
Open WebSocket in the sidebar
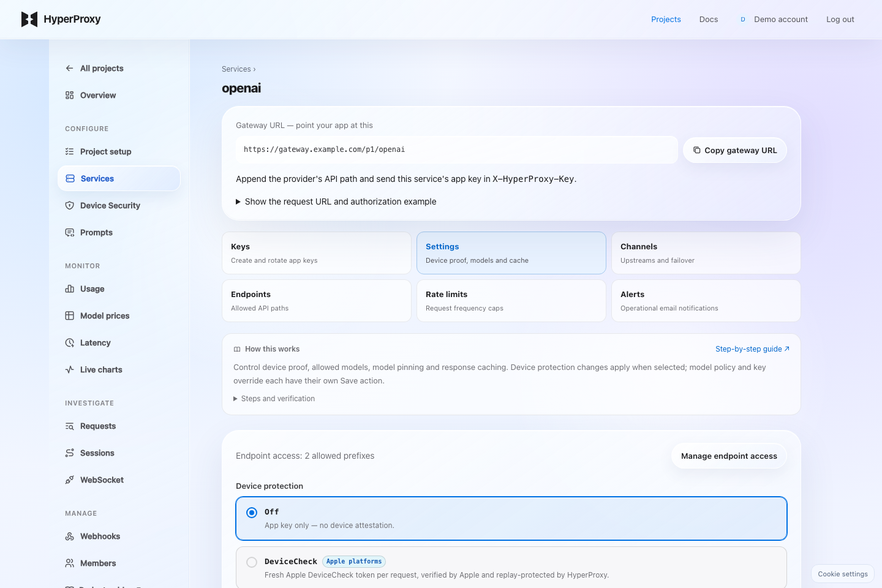(119, 480)
